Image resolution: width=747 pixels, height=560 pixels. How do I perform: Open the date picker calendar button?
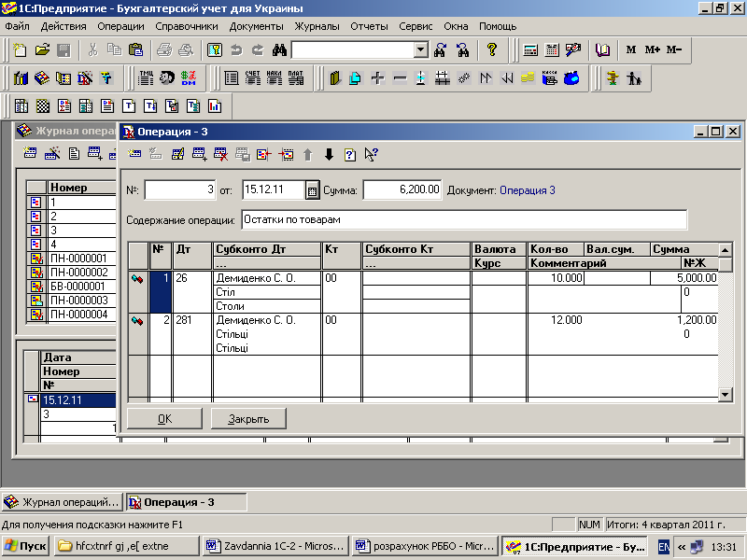point(312,191)
